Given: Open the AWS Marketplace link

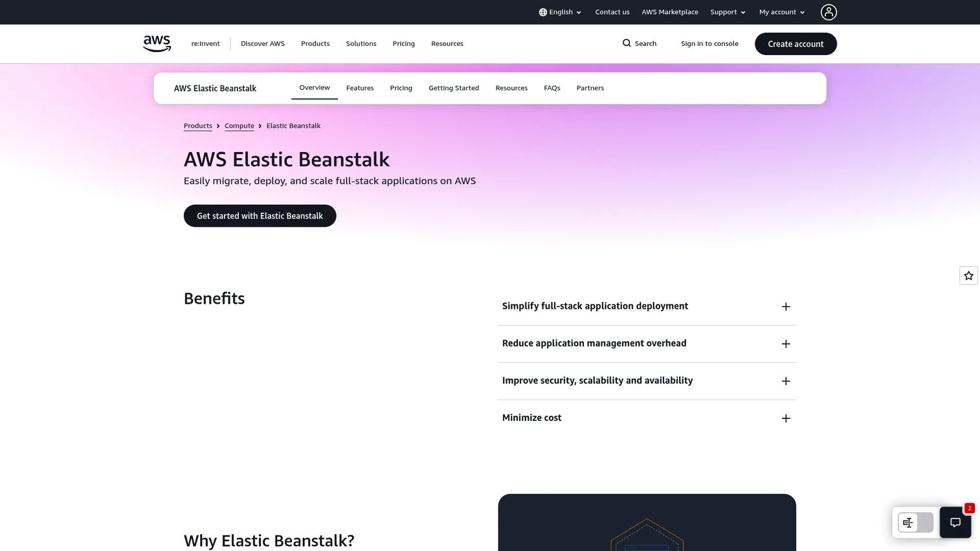Looking at the screenshot, I should coord(670,12).
